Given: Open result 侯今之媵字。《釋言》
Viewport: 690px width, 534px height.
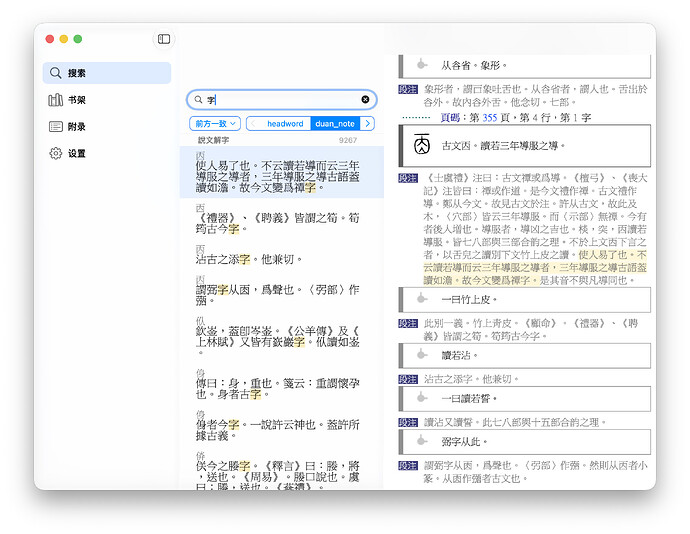Looking at the screenshot, I should tap(282, 469).
